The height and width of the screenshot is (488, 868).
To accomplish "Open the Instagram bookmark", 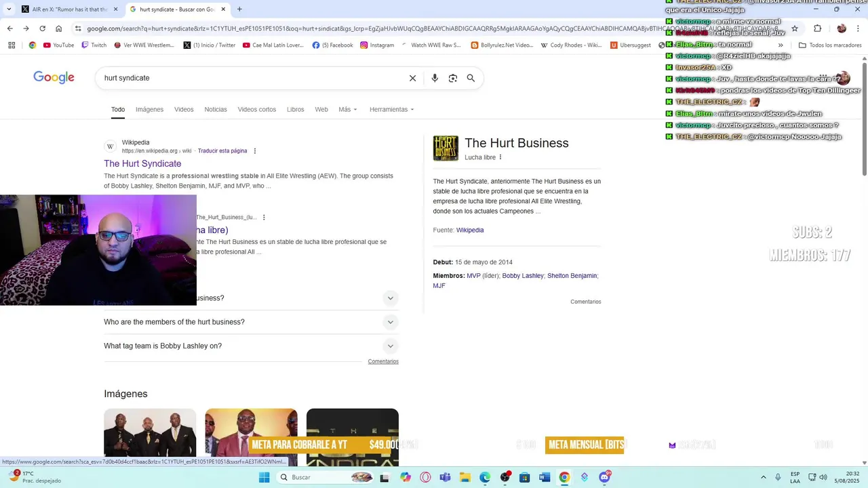I will pos(377,45).
